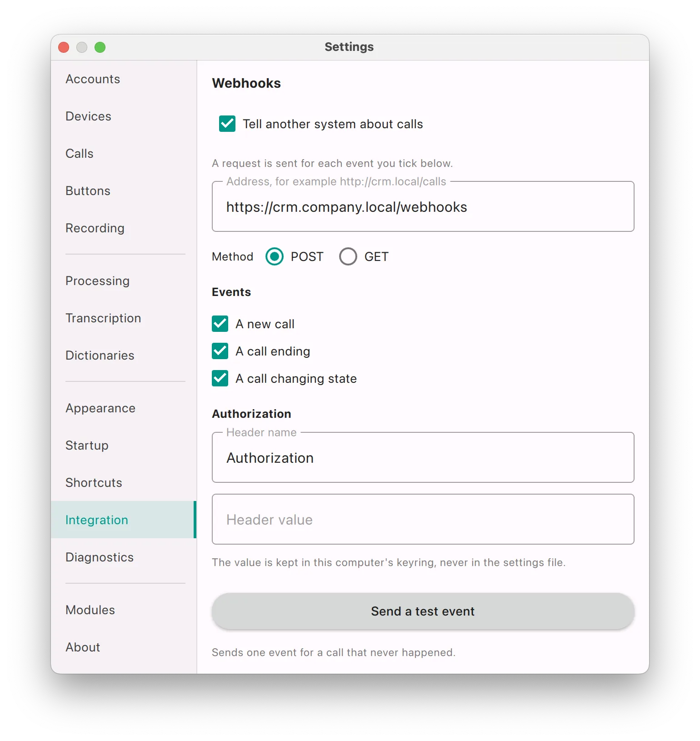Toggle the 'A call ending' checkbox

click(x=220, y=351)
